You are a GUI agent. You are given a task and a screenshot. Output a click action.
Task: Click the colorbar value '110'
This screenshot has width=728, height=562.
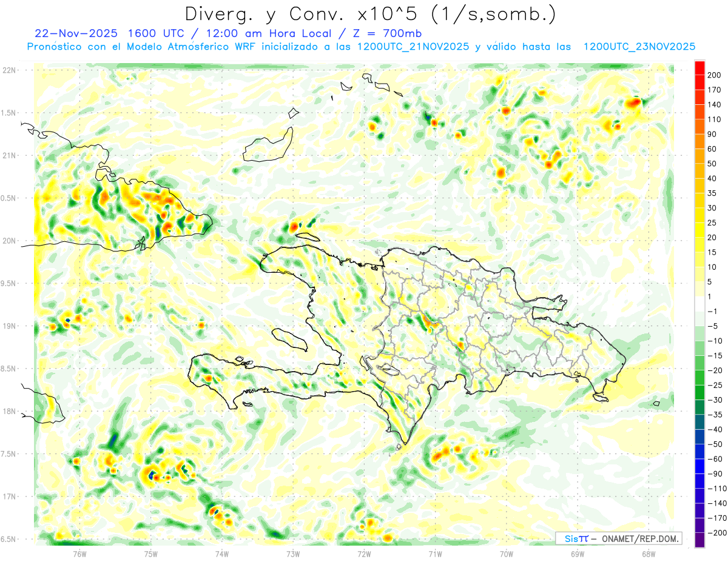(715, 119)
